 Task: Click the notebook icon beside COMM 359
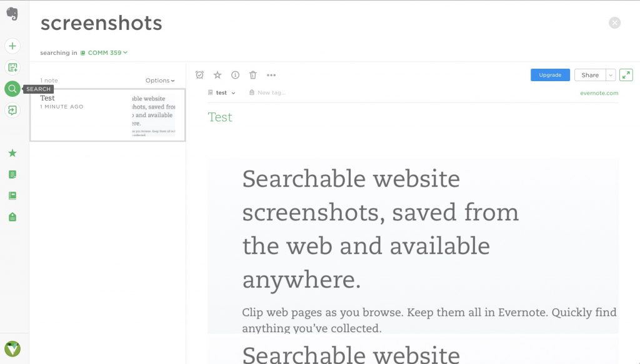83,53
